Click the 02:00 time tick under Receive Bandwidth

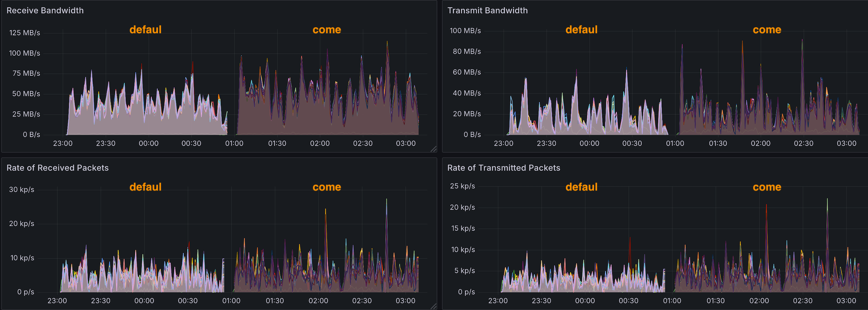(x=319, y=144)
